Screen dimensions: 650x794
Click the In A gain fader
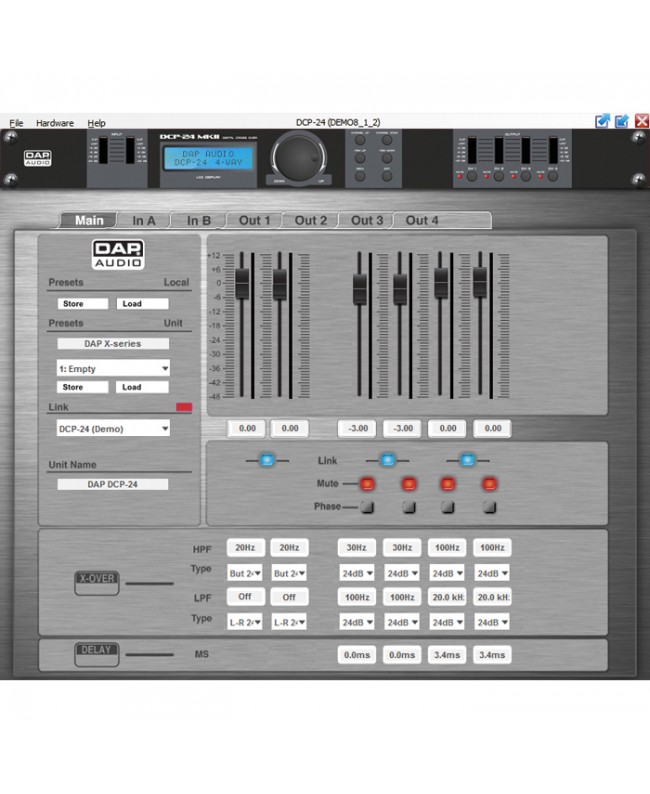[242, 284]
